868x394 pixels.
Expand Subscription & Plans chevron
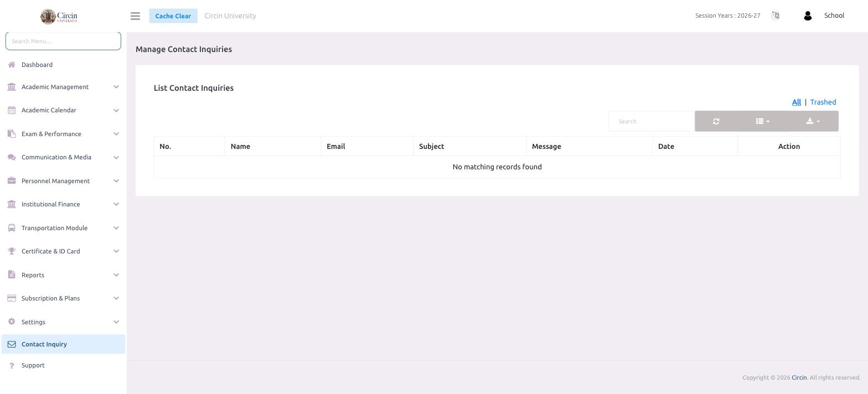pyautogui.click(x=116, y=298)
